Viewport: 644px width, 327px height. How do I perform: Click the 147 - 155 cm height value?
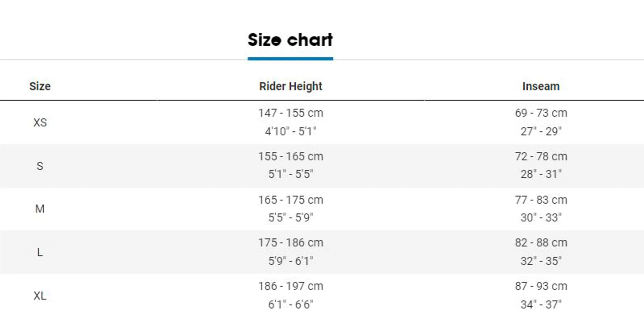click(x=290, y=113)
